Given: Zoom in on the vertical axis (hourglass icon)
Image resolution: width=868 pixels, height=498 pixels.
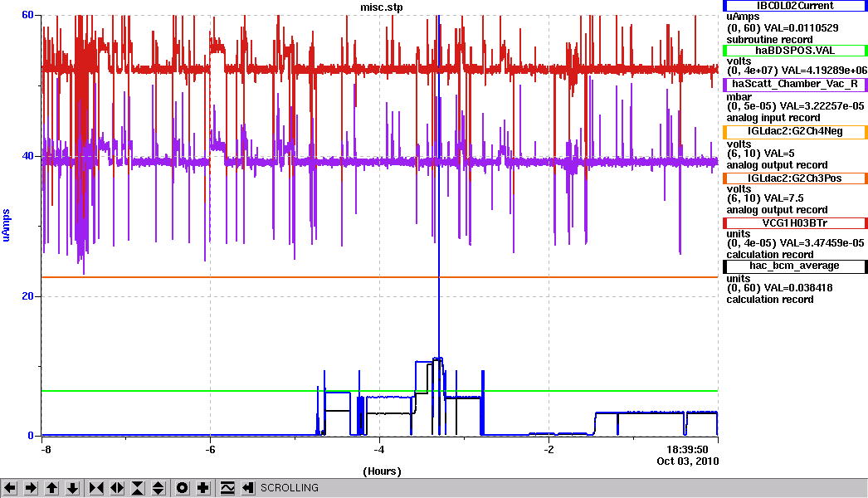Looking at the screenshot, I should point(138,488).
